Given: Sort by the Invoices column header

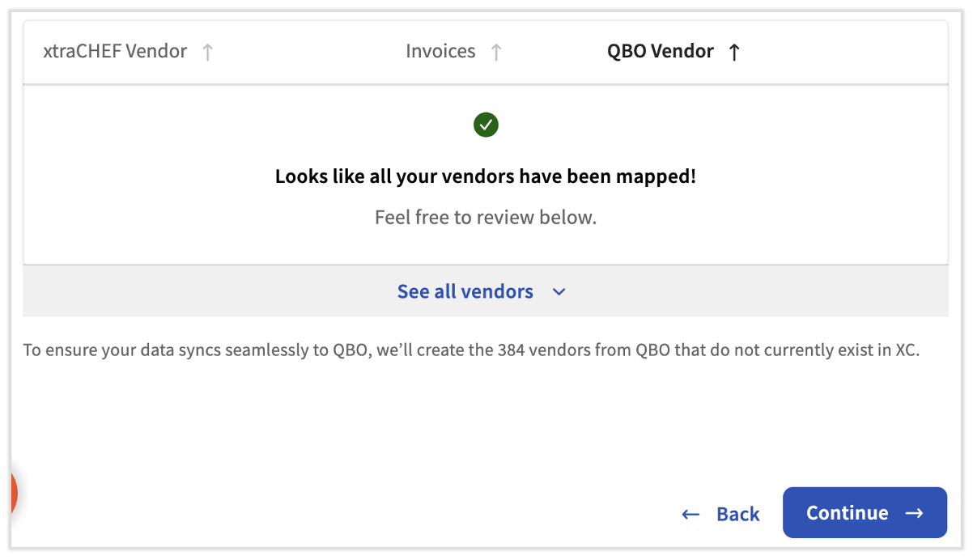Looking at the screenshot, I should 440,52.
